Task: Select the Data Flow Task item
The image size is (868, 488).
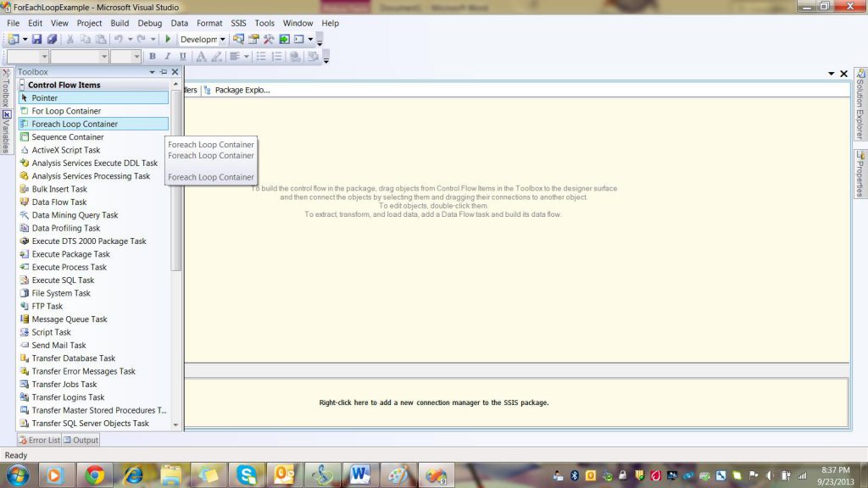Action: tap(58, 202)
